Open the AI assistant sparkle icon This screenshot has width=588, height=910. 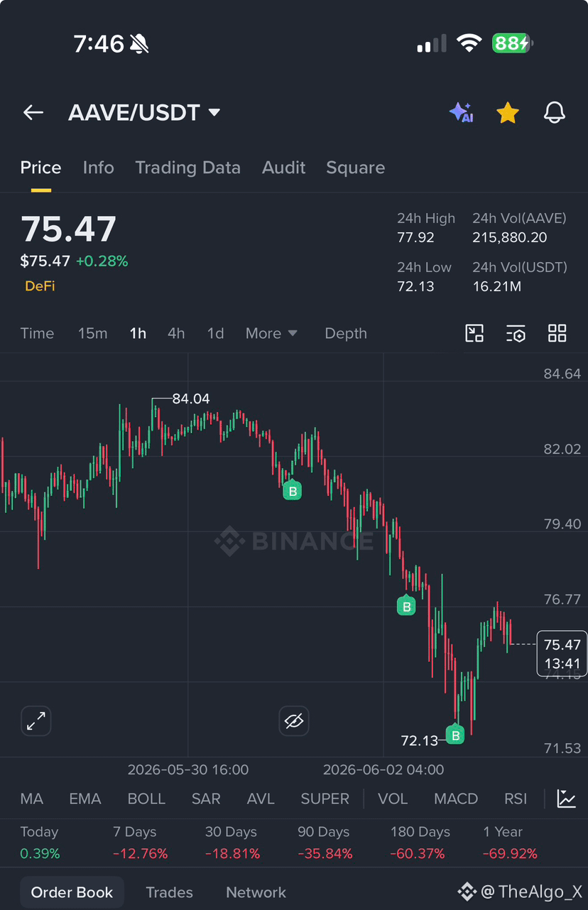click(x=461, y=112)
